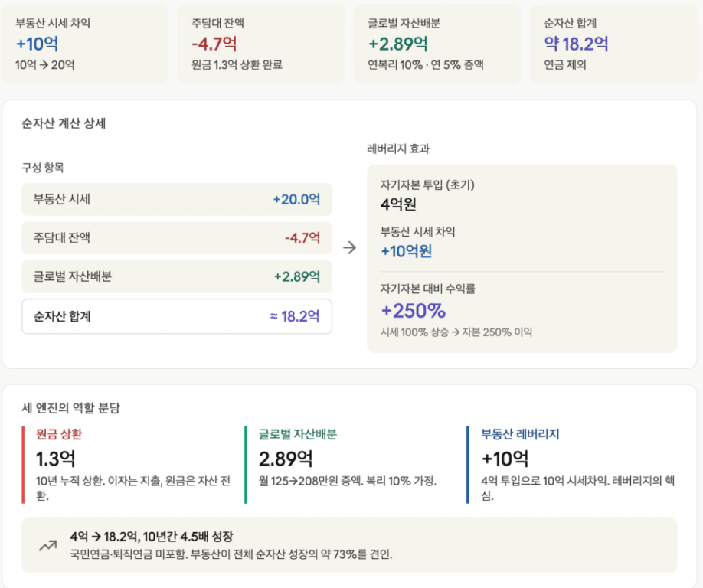703x588 pixels.
Task: Click the +10억원 시세 차익 value in leverage panel
Action: coord(406,251)
